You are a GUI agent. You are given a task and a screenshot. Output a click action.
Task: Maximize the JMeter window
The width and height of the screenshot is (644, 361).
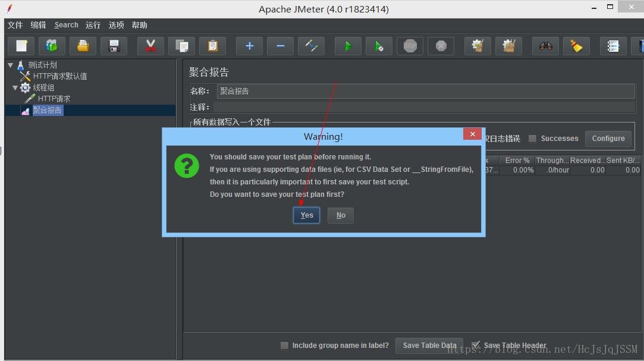[x=610, y=7]
